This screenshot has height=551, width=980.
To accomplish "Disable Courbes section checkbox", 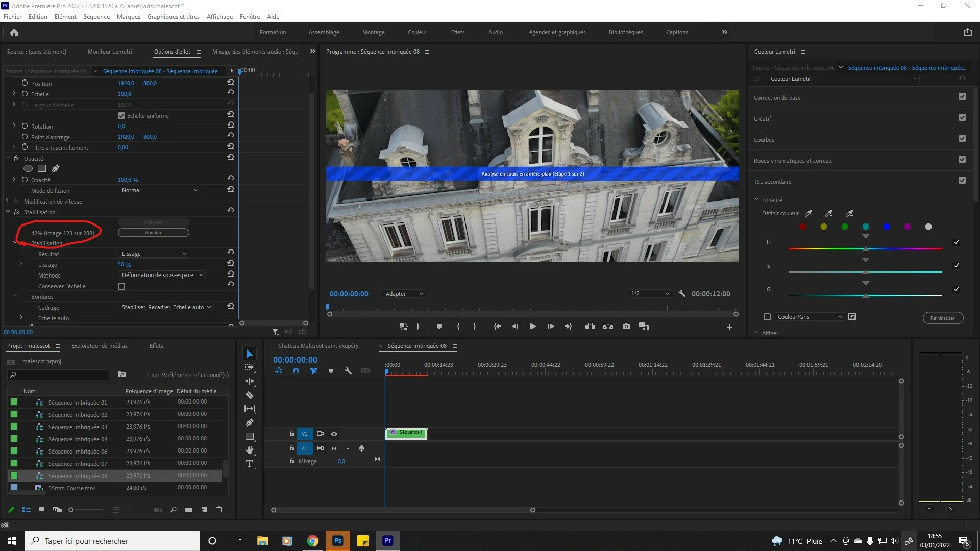I will coord(962,138).
